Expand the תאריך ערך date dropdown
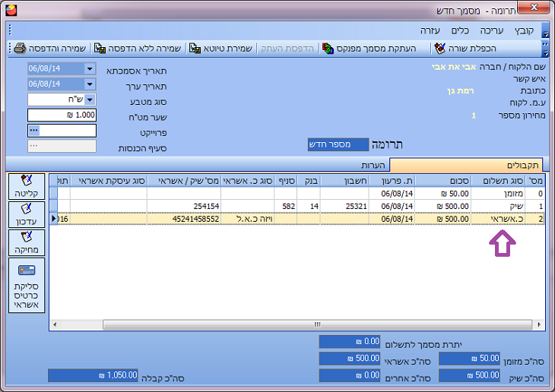 pos(90,84)
